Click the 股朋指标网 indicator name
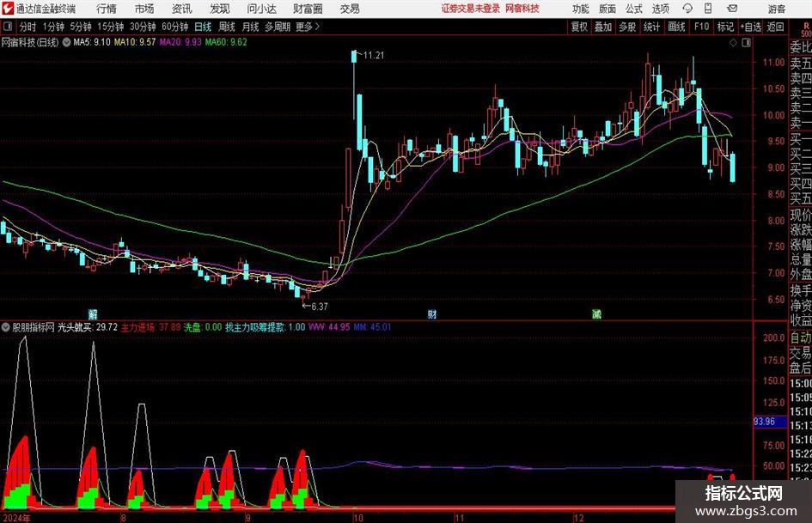 (34, 327)
